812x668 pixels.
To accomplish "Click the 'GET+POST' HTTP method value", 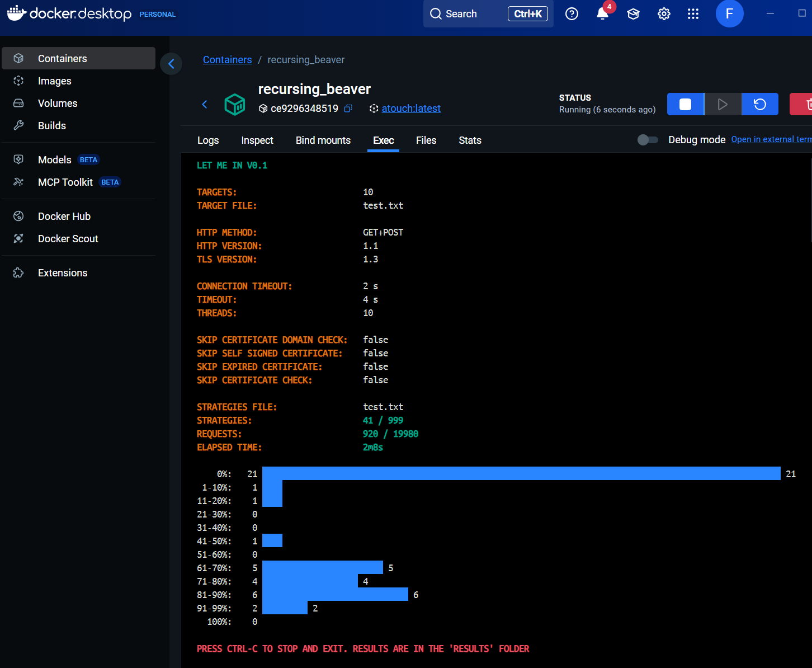I will point(383,233).
